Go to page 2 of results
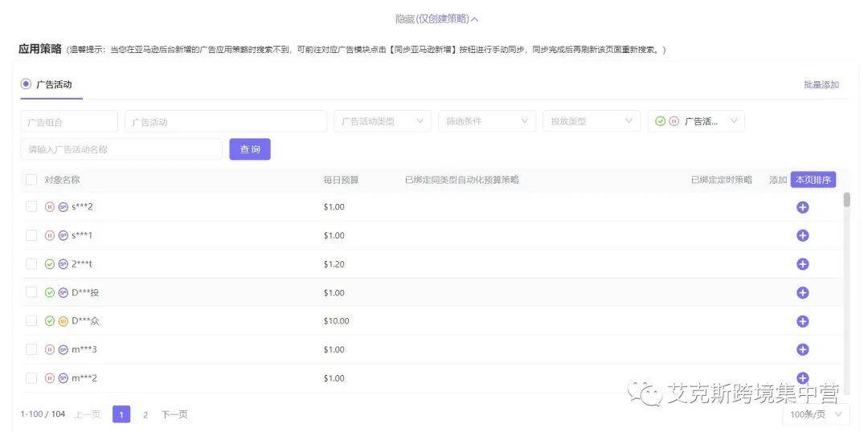 [145, 414]
